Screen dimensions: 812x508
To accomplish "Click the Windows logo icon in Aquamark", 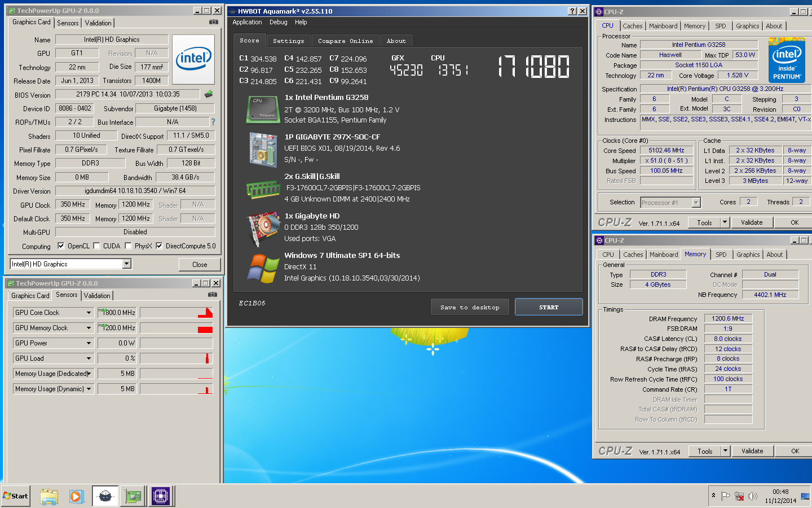I will [x=263, y=269].
